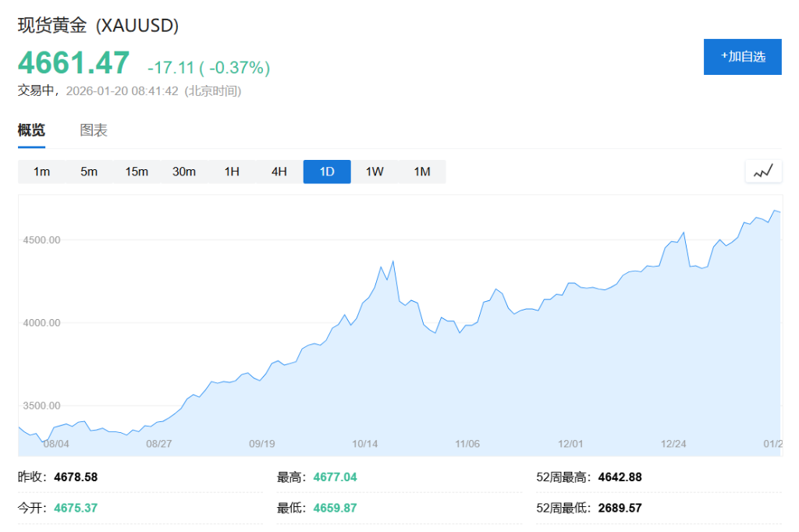Click the active 1D timeframe button
The width and height of the screenshot is (799, 532).
[327, 172]
